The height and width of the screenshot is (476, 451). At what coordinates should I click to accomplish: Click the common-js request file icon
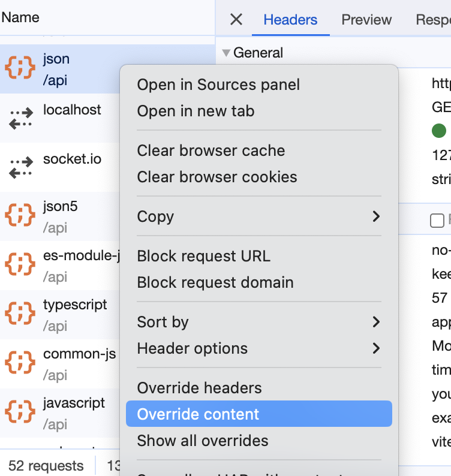(20, 363)
